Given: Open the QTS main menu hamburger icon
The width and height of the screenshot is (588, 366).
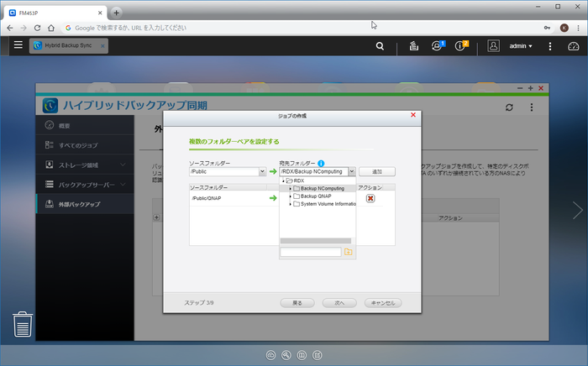Looking at the screenshot, I should pos(18,45).
